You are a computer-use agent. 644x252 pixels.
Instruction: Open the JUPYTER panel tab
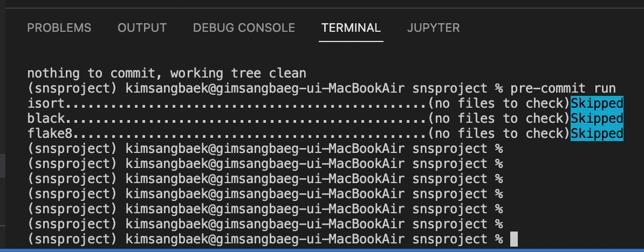433,28
